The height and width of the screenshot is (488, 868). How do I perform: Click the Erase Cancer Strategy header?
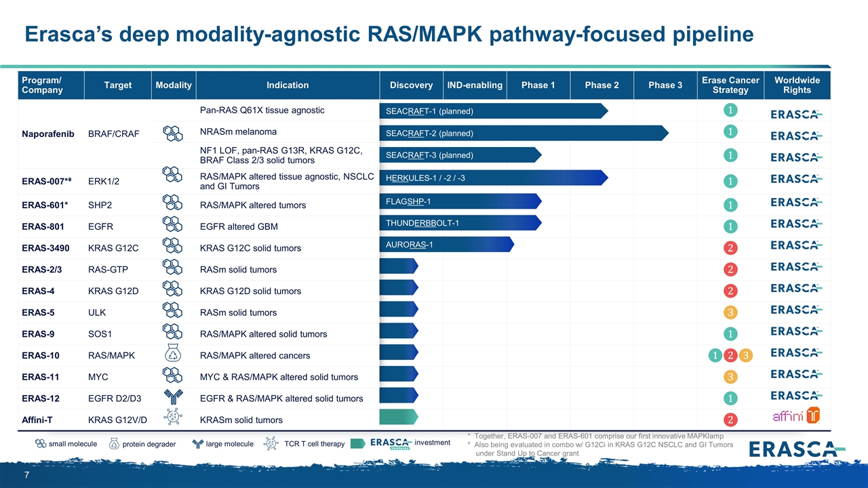730,85
